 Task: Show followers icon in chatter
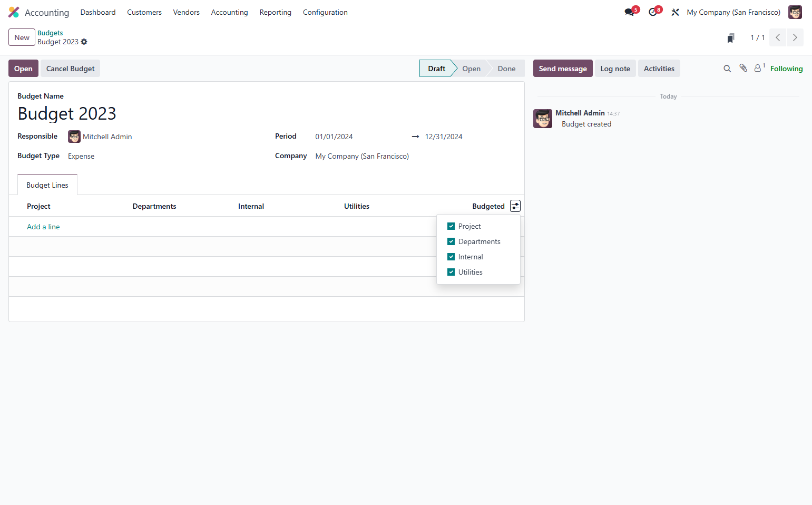pos(759,67)
